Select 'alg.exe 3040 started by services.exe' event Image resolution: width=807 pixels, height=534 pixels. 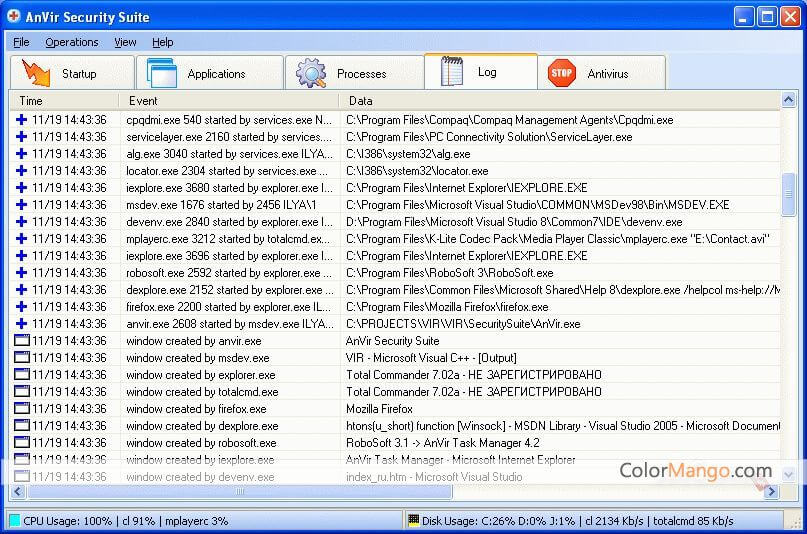[230, 154]
